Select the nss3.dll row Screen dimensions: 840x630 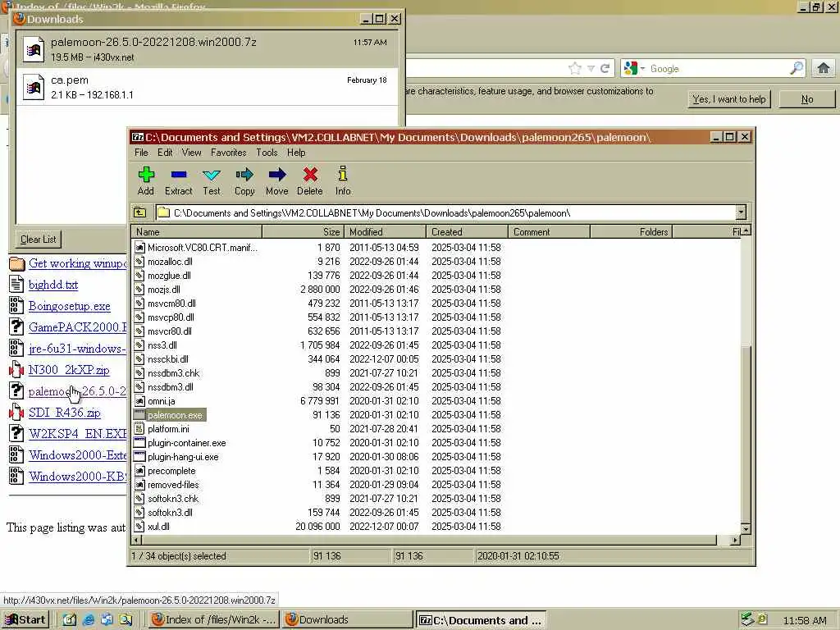436,345
